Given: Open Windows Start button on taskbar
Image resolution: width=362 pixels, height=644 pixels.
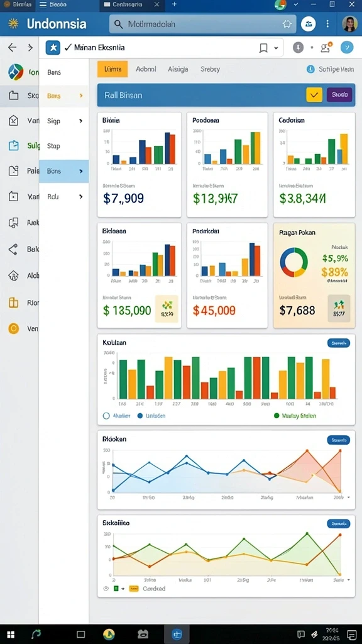Looking at the screenshot, I should [11, 634].
